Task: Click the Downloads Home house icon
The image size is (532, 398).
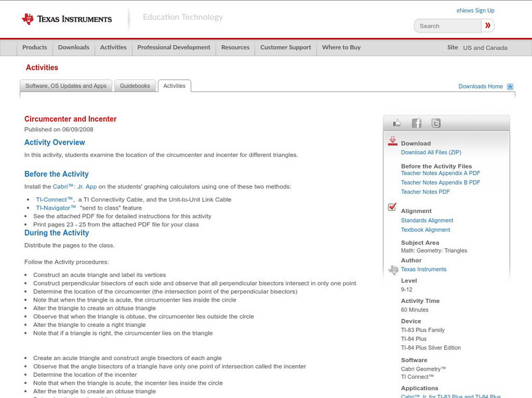Action: click(510, 87)
